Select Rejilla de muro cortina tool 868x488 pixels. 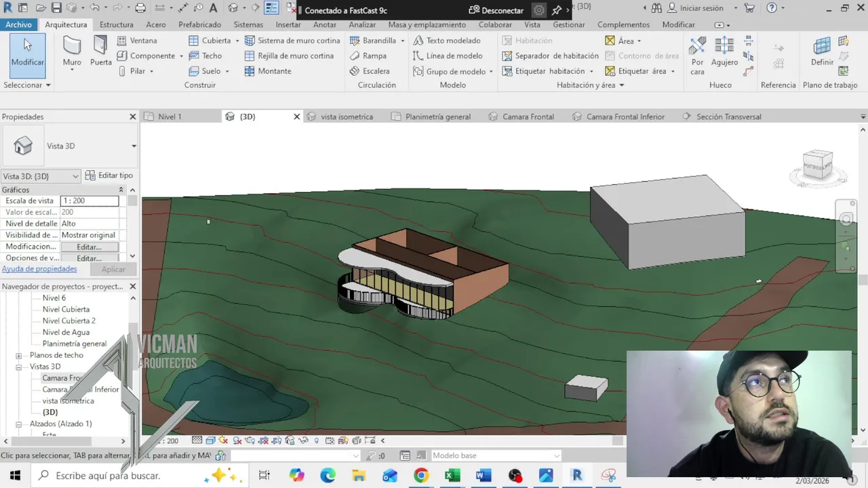coord(289,56)
